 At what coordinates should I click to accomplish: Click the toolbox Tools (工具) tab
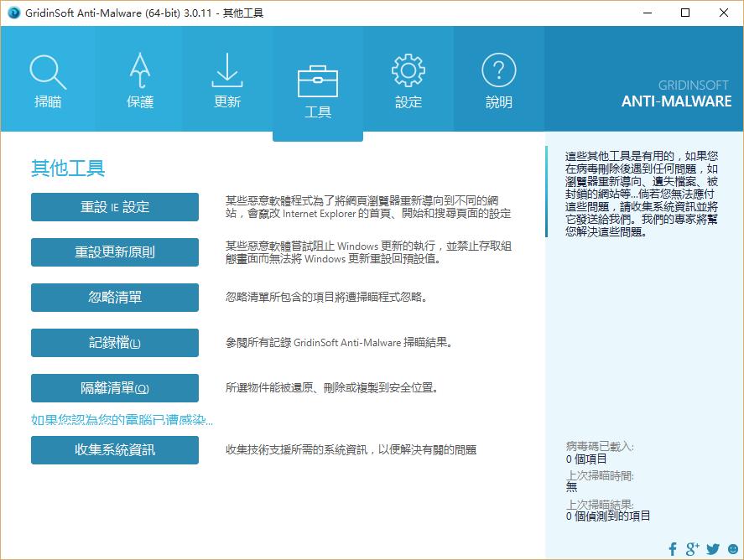[x=318, y=84]
